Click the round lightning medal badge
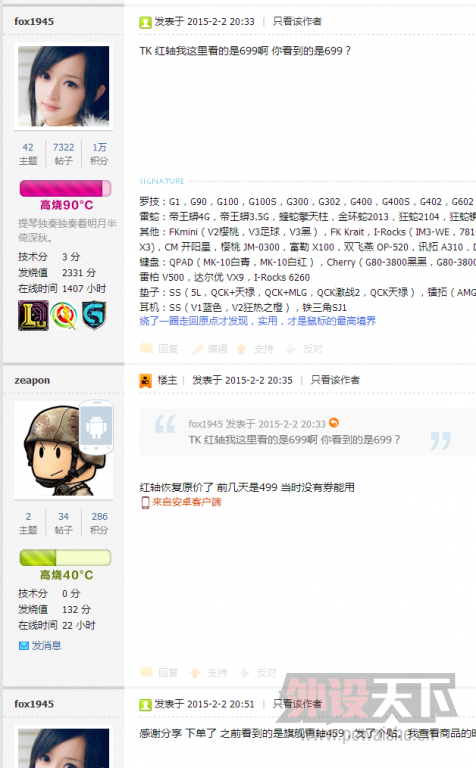 pos(64,315)
